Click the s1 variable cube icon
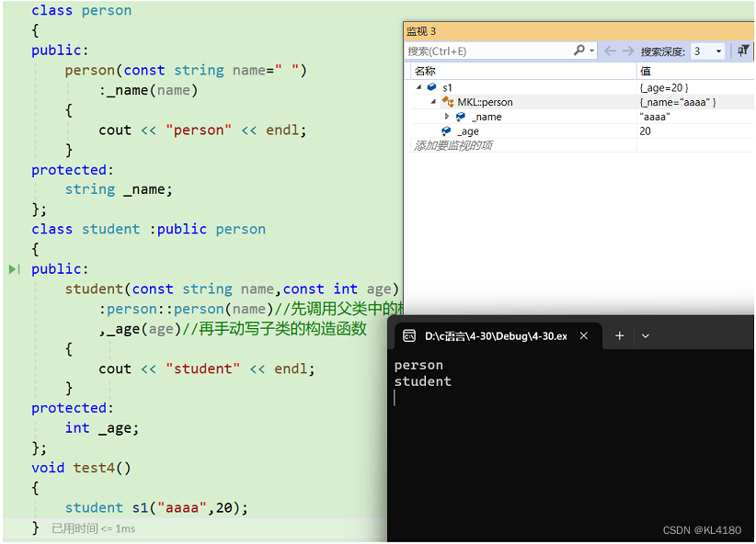Viewport: 756px width, 544px height. tap(431, 87)
